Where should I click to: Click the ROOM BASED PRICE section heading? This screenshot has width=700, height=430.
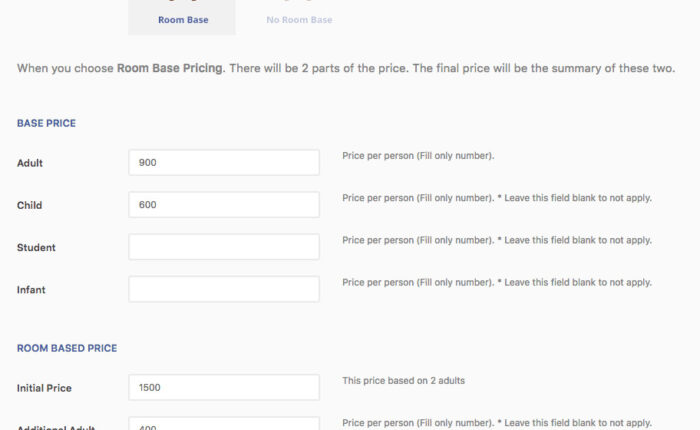point(67,348)
